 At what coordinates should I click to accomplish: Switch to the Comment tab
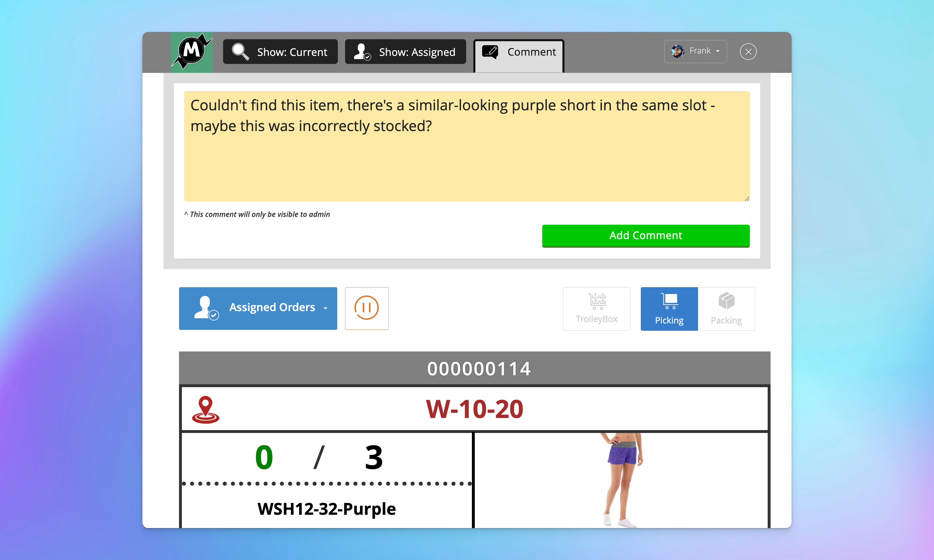click(x=519, y=56)
